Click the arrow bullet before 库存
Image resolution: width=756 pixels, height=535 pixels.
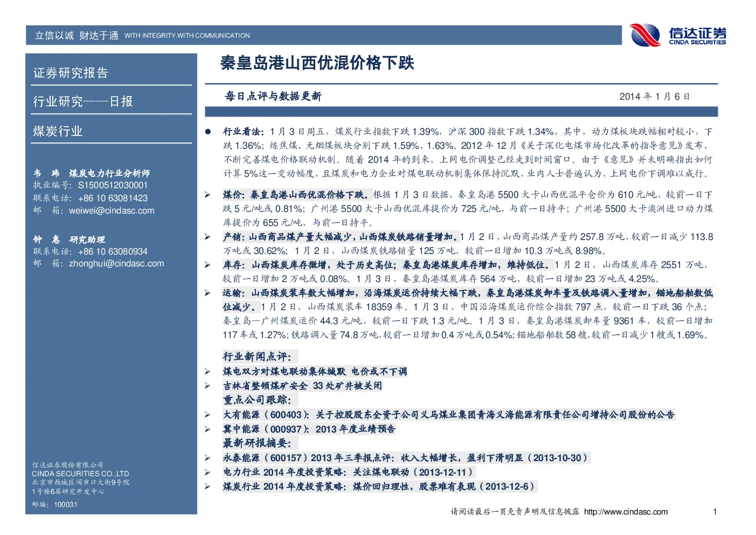(x=207, y=265)
